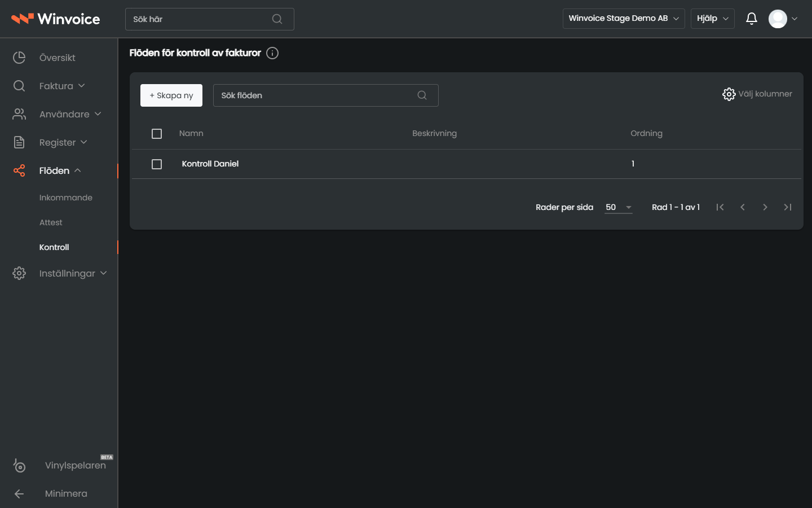The height and width of the screenshot is (508, 812).
Task: Expand the Användare menu
Action: [70, 114]
